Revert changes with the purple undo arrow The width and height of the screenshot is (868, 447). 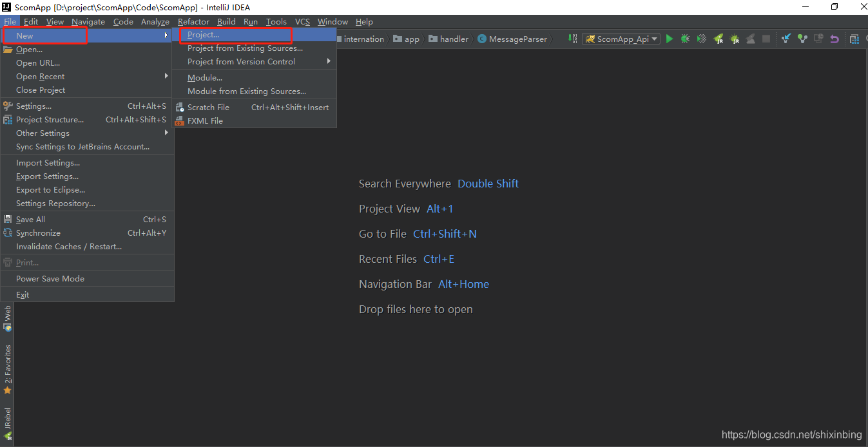(834, 39)
